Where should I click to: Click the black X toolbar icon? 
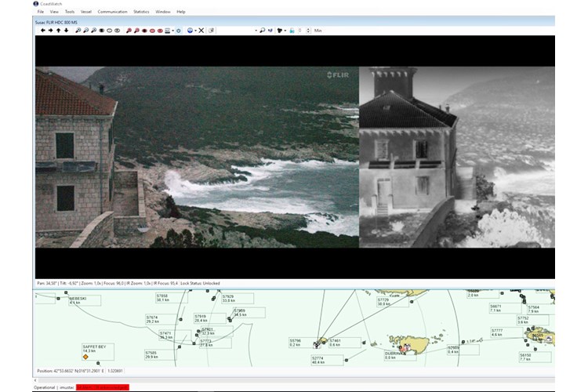(201, 31)
